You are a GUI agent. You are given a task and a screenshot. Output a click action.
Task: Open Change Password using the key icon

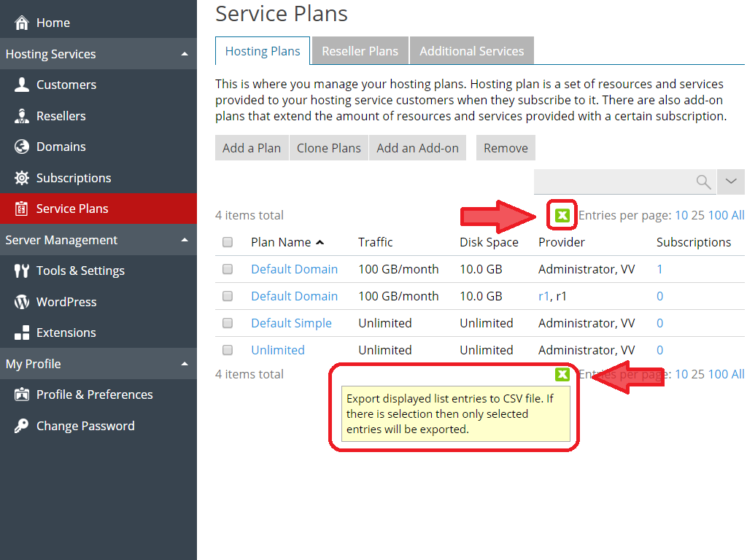pyautogui.click(x=22, y=426)
